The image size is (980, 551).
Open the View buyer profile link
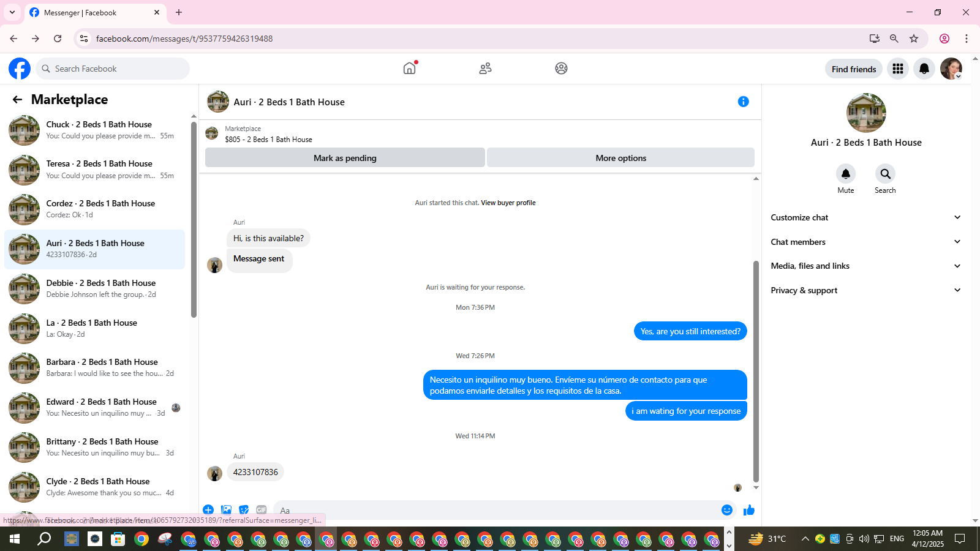[x=508, y=203]
